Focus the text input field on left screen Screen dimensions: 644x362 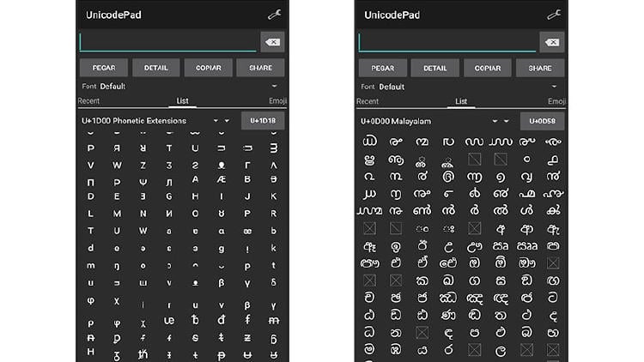point(167,42)
